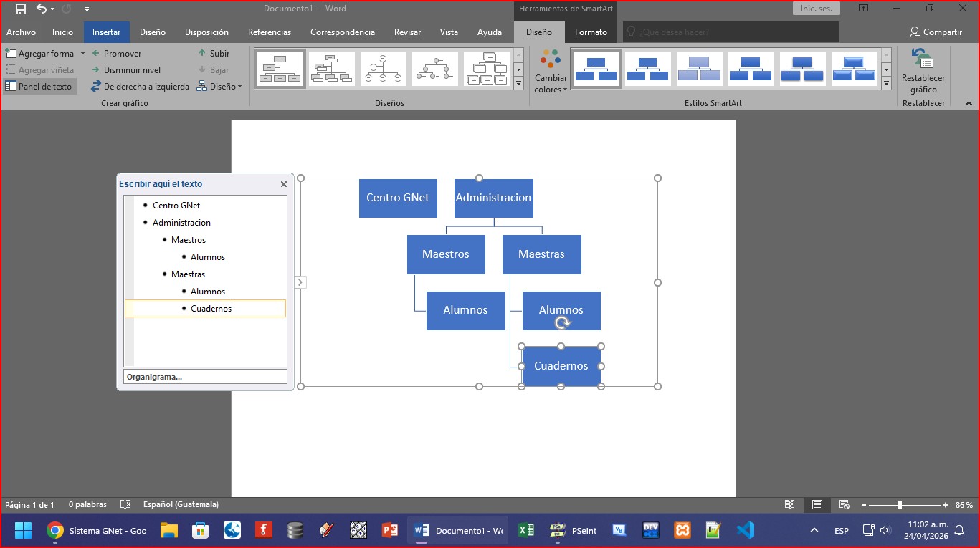Switch to the Formato SmartArt tab
980x548 pixels.
(591, 32)
